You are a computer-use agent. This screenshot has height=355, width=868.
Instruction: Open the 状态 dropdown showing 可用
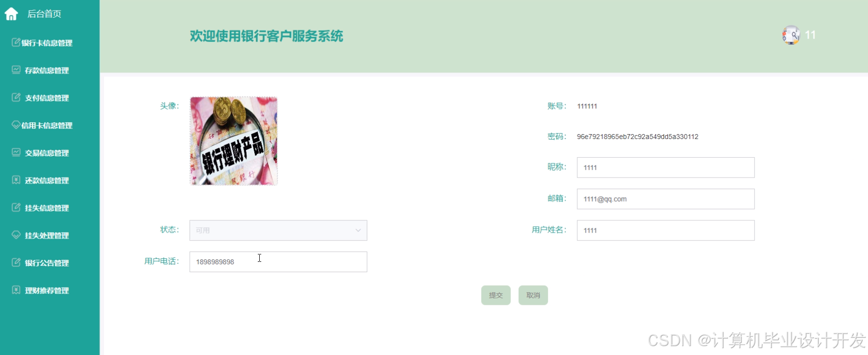tap(278, 230)
